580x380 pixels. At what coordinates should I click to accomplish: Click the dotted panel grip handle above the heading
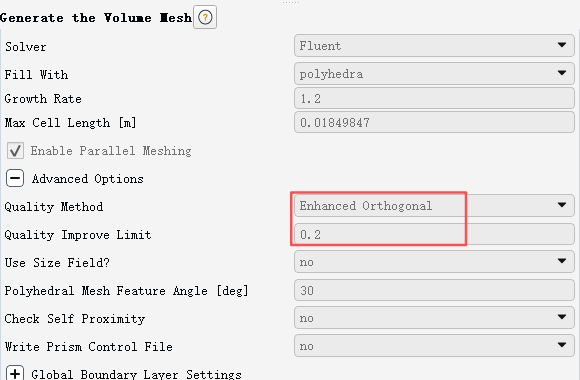coord(291,2)
